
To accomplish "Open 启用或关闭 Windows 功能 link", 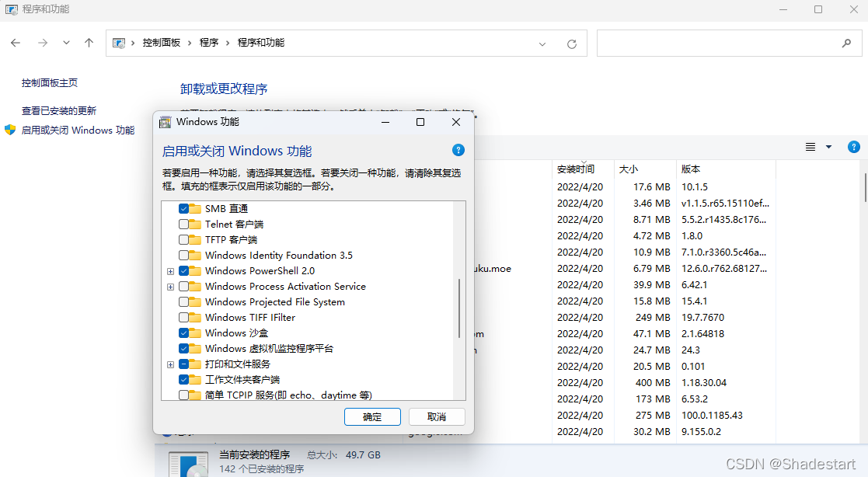I will pos(78,130).
